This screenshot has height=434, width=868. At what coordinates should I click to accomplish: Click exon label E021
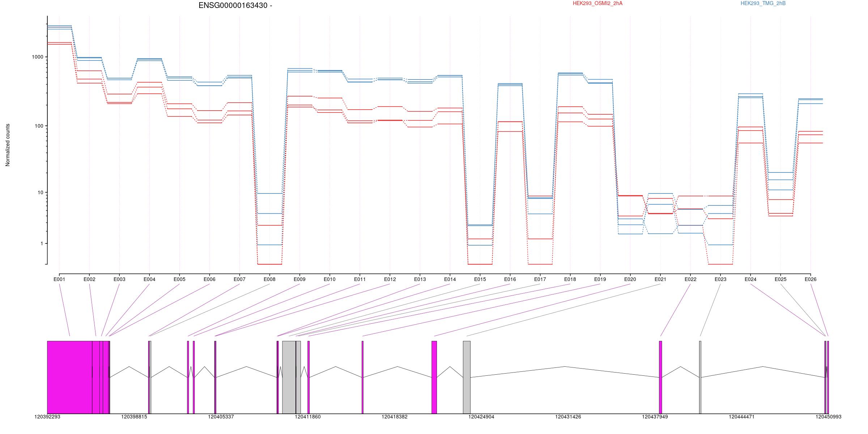tap(660, 279)
